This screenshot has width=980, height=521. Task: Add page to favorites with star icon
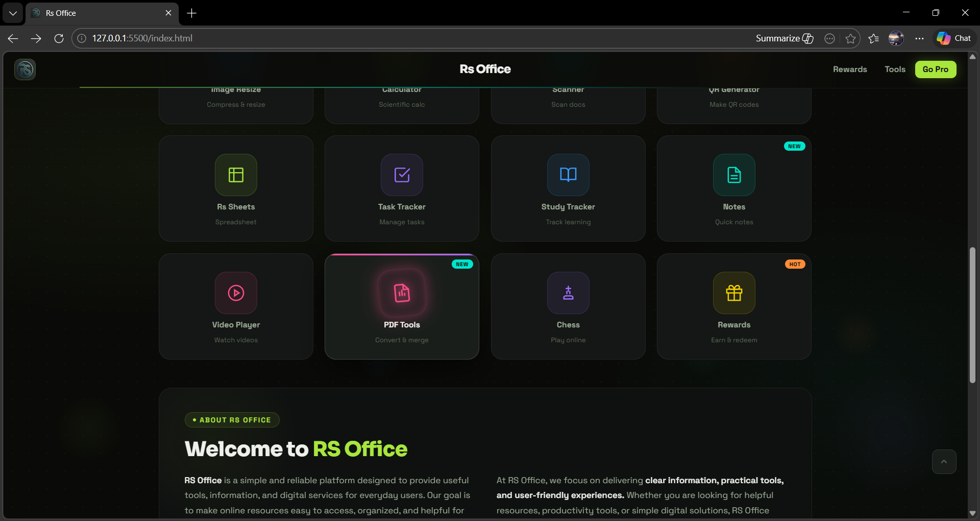tap(850, 38)
